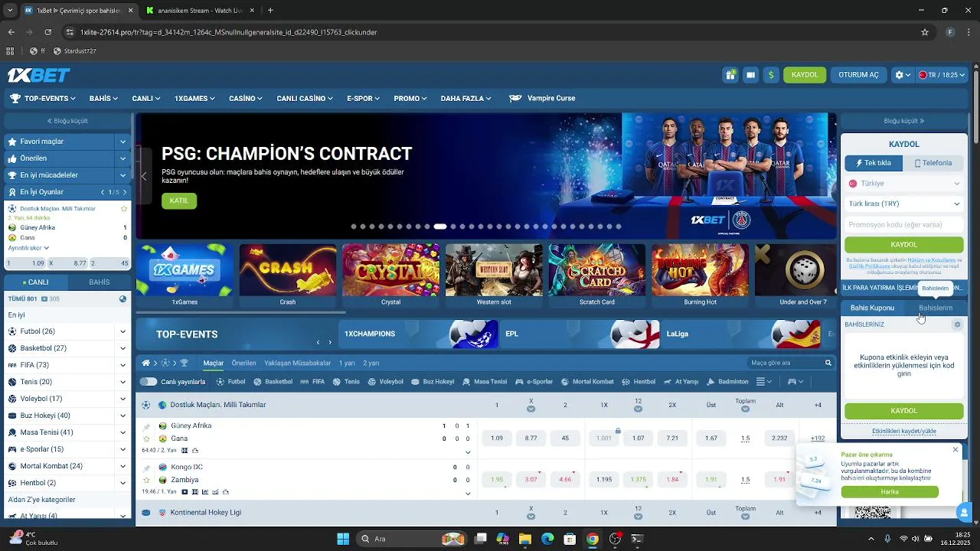Open the Vampire Curse promotion link

click(x=542, y=99)
